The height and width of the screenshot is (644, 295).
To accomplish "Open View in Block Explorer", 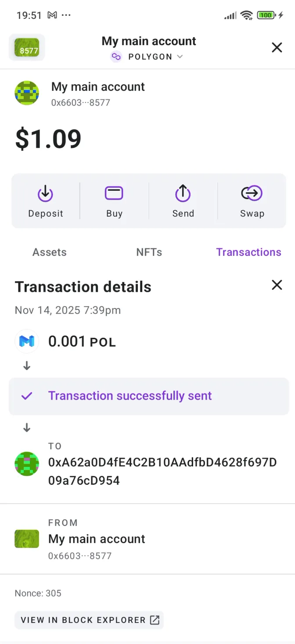I will (x=89, y=620).
